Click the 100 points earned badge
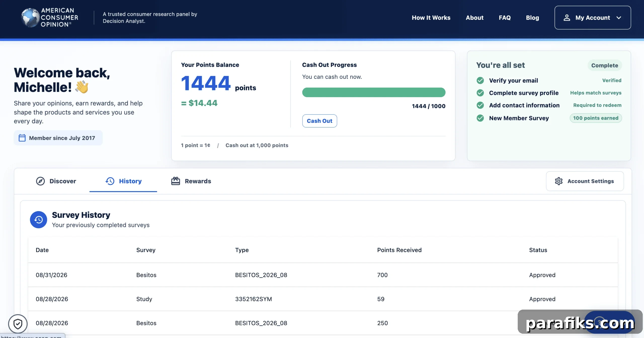Viewport: 644px width, 338px height. [x=595, y=118]
